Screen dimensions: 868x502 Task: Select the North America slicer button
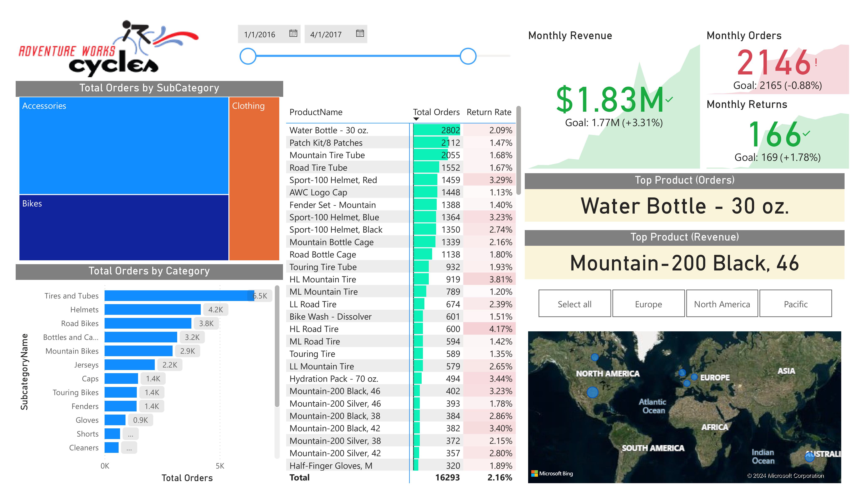coord(722,304)
